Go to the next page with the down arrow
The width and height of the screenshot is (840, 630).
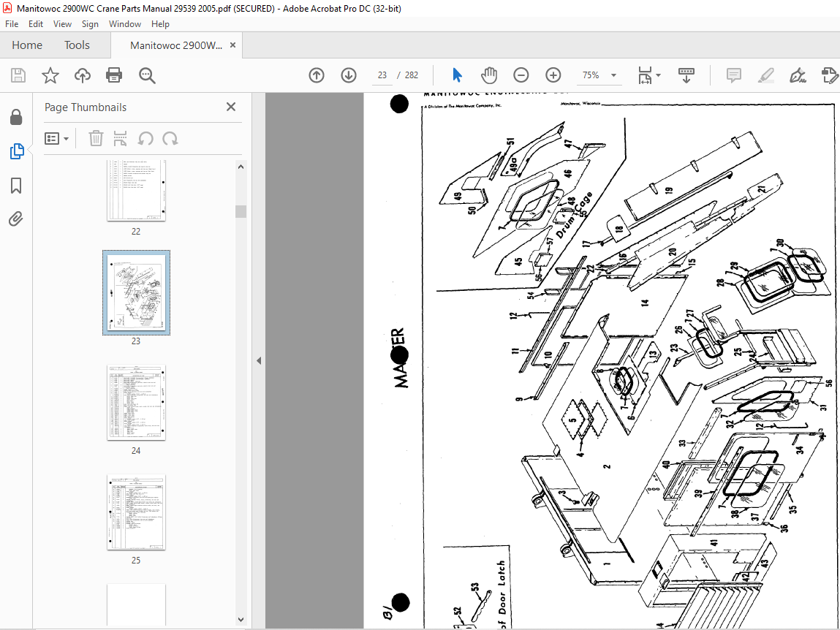click(x=349, y=75)
